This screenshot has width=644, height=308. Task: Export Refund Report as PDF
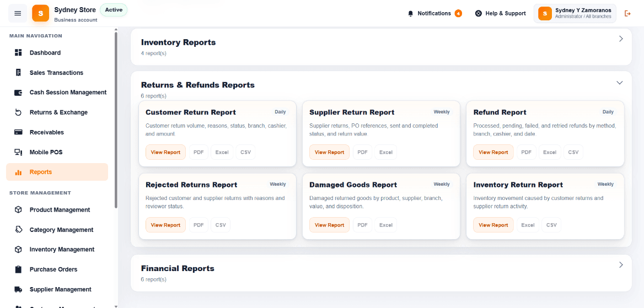click(527, 153)
